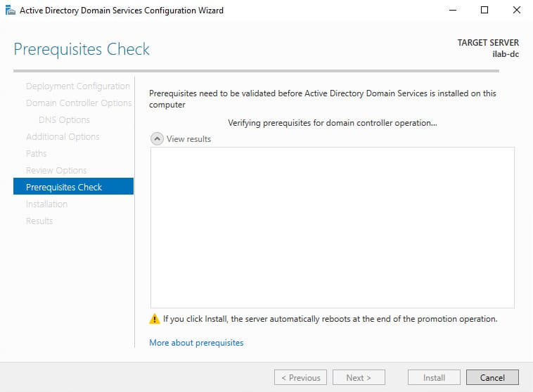This screenshot has height=392, width=533.
Task: Open Domain Controller Options step
Action: click(79, 103)
